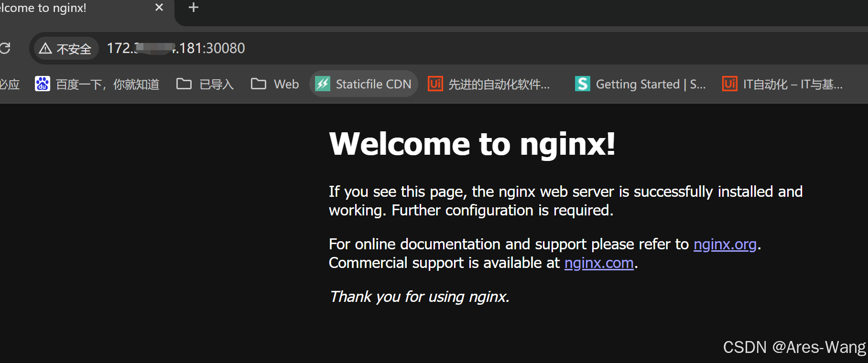Click the 'Thank you for using nginx.' text

[420, 297]
